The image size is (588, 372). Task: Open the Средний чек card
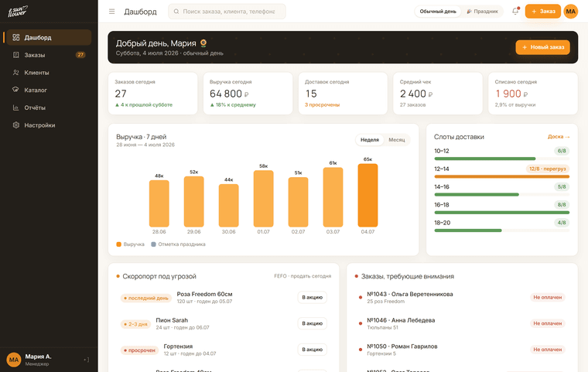coord(438,94)
